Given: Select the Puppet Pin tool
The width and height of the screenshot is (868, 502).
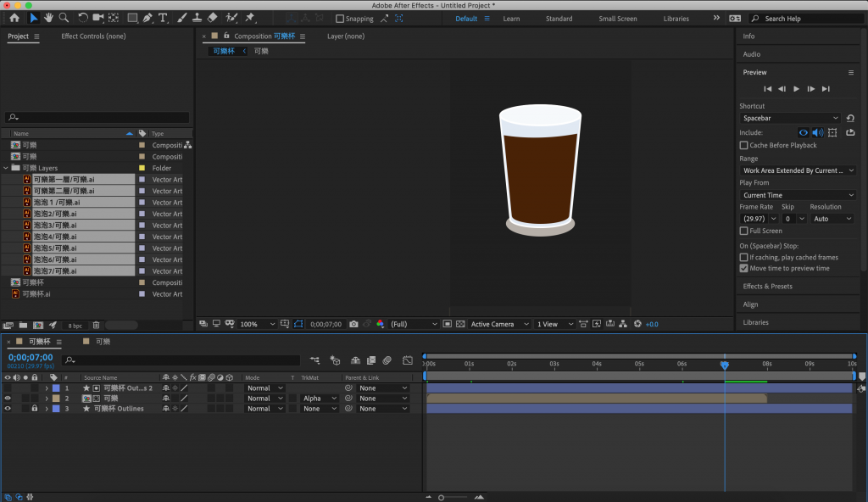Looking at the screenshot, I should [250, 18].
